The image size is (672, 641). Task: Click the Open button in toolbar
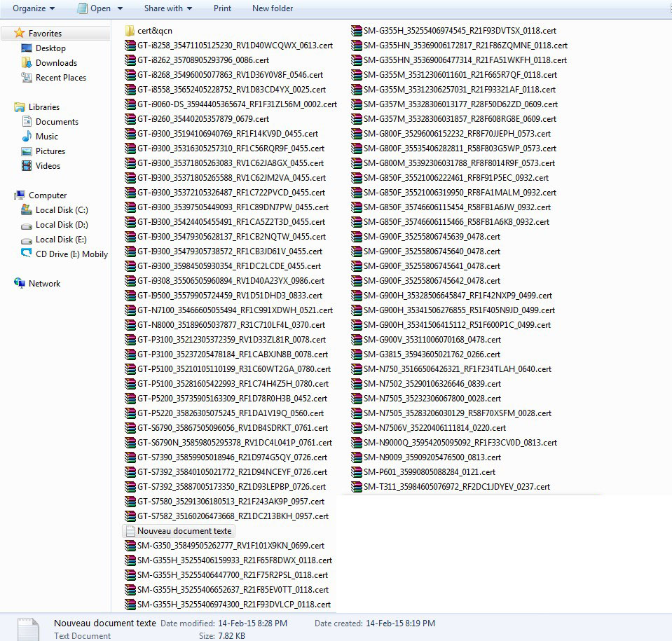95,8
